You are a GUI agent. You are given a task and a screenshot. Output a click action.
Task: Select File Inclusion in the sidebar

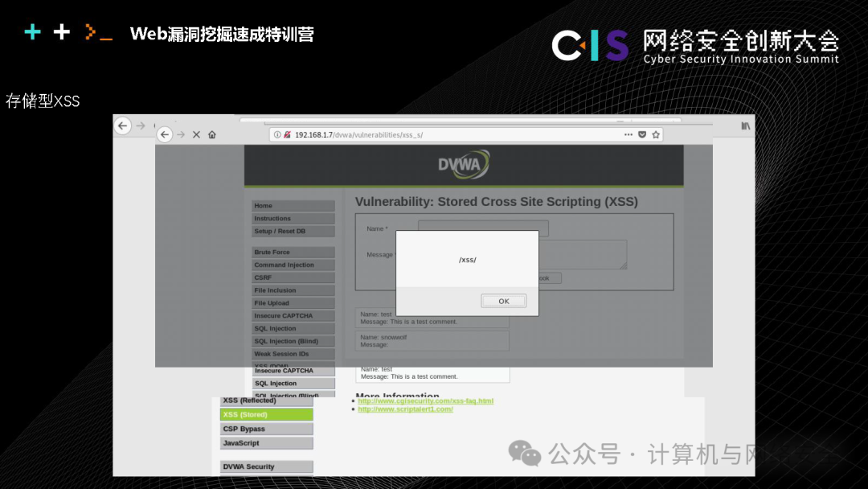coord(293,290)
